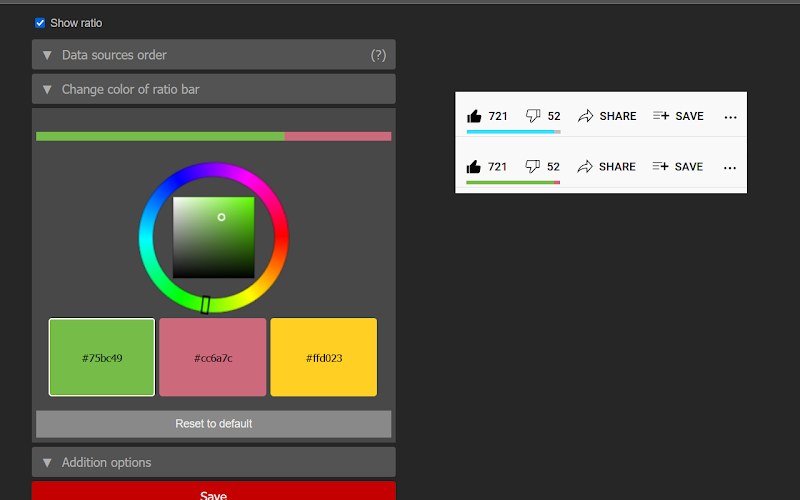The image size is (800, 500).
Task: Expand the Data sources order section
Action: pos(214,55)
